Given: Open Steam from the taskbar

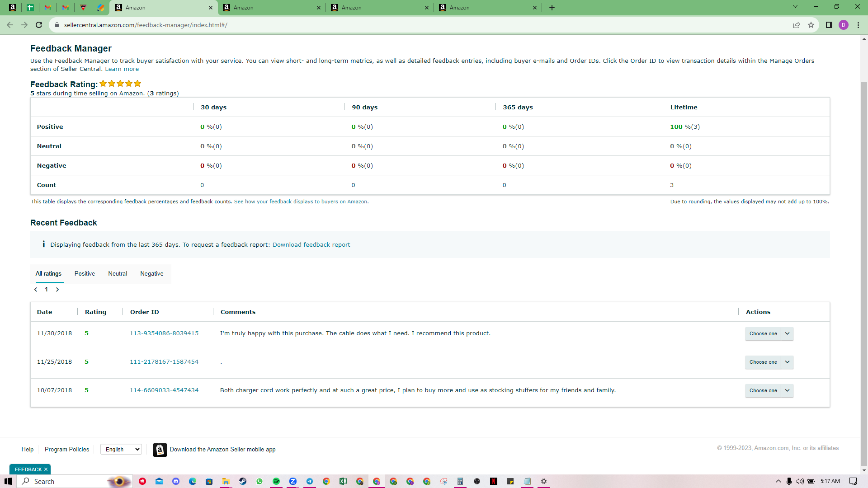Looking at the screenshot, I should (x=243, y=482).
